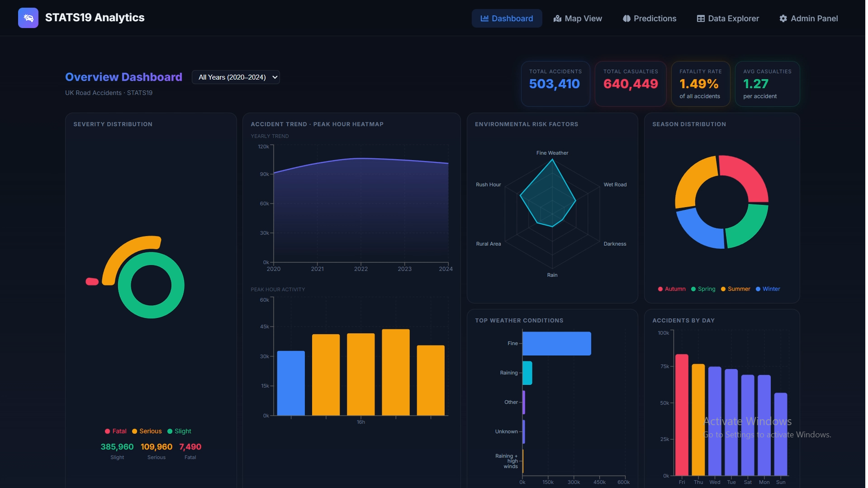Toggle the Slight legend in Severity Distribution

pos(179,431)
